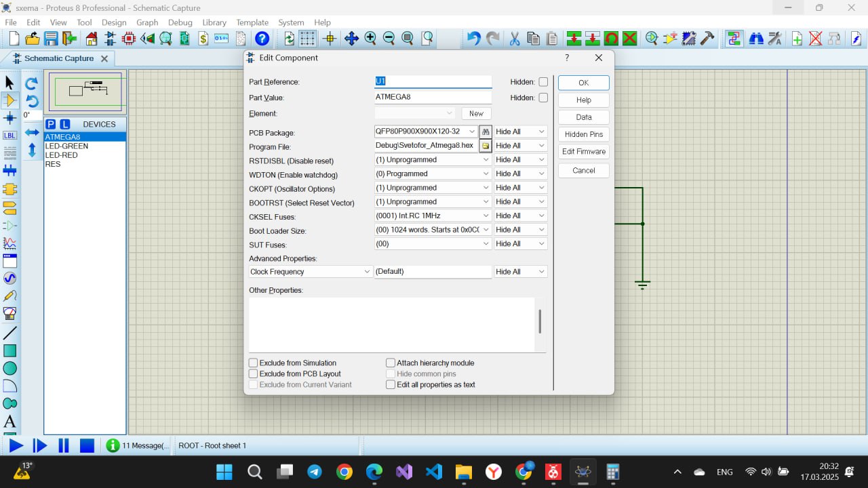This screenshot has width=868, height=488.
Task: Save the design with floppy disk icon
Action: (x=51, y=39)
